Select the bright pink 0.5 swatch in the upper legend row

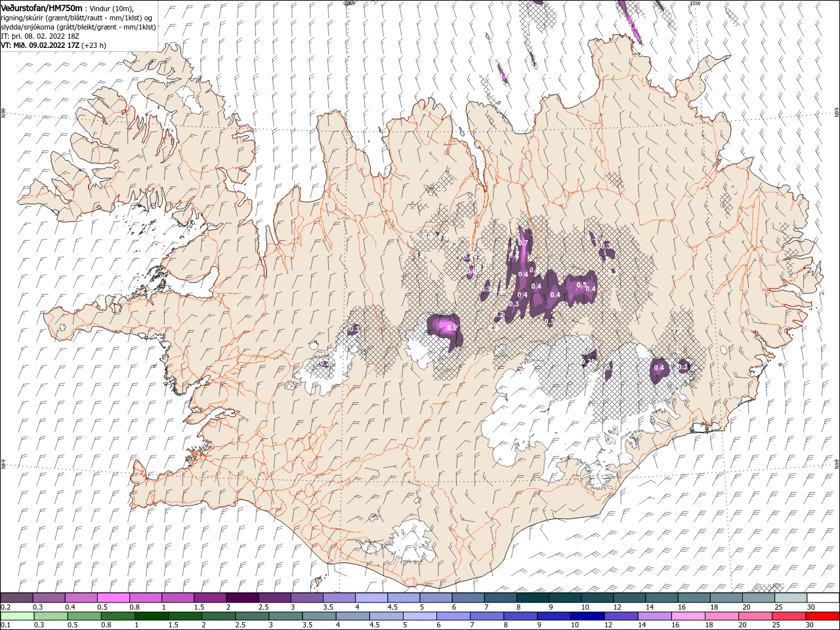point(113,598)
